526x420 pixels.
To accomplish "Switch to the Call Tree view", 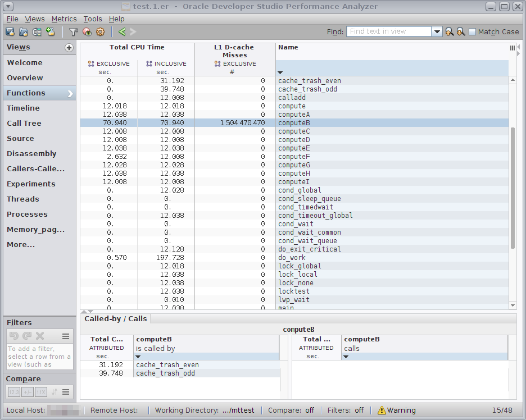I will click(x=24, y=124).
